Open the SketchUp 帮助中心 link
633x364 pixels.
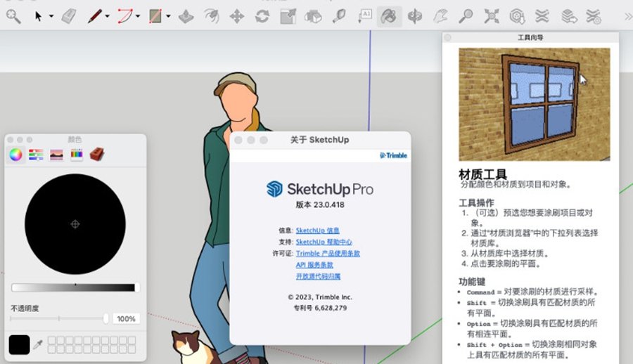324,242
